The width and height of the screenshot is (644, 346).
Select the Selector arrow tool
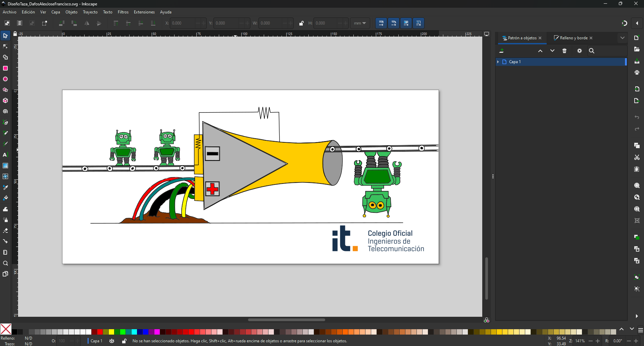(5, 36)
